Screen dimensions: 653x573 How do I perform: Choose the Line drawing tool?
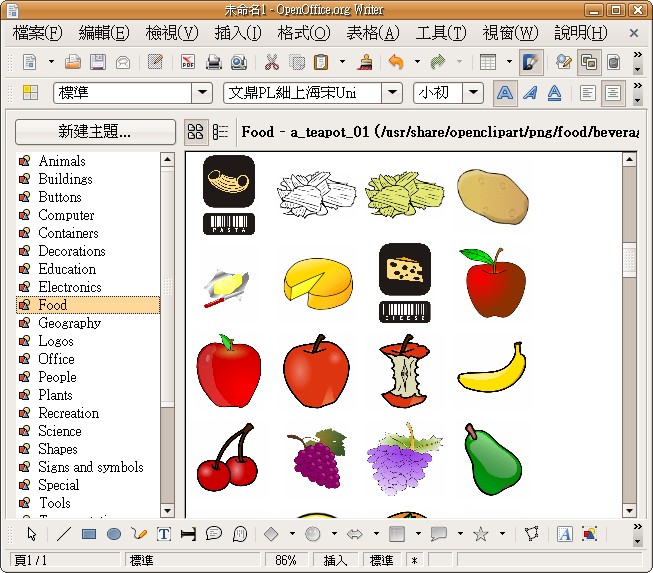[64, 534]
